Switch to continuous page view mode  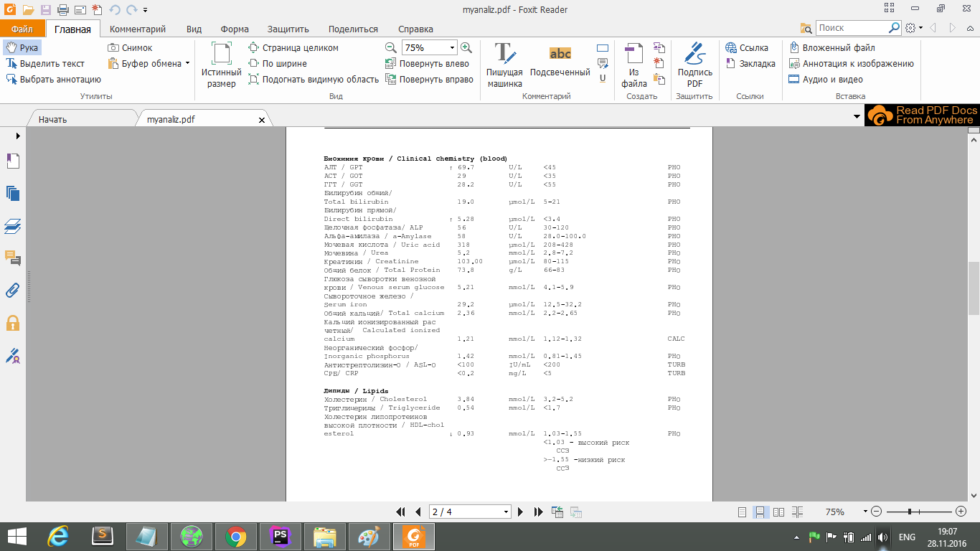point(760,512)
